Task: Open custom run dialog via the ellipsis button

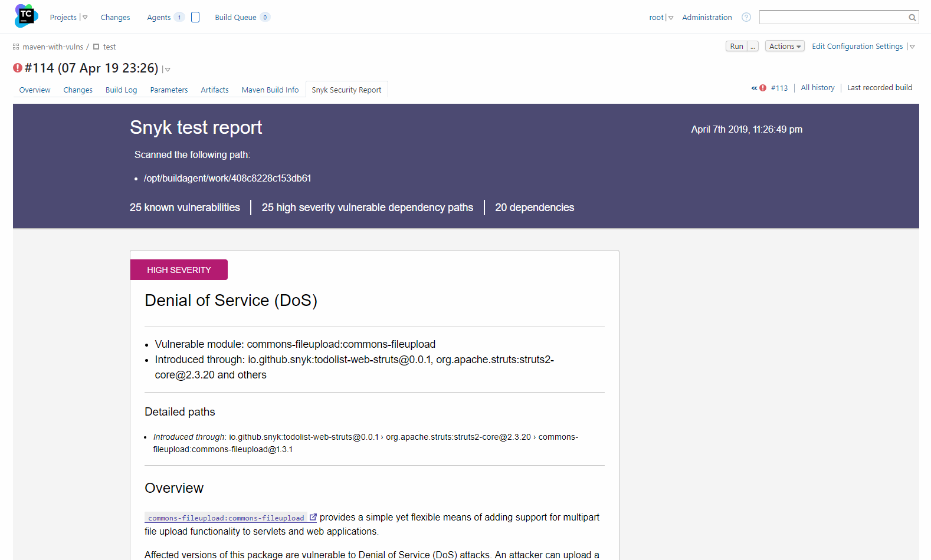Action: pos(753,46)
